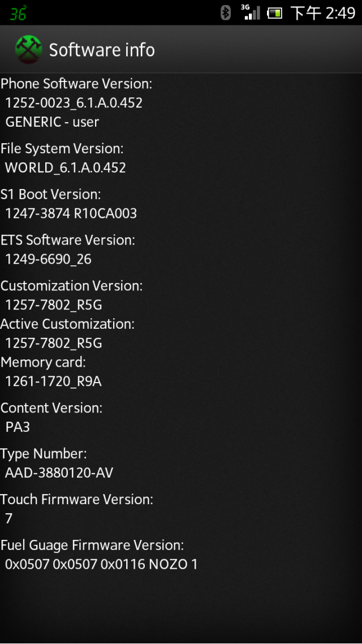Tap Content Version value PA3
Viewport: 362px width, 644px height.
click(18, 427)
